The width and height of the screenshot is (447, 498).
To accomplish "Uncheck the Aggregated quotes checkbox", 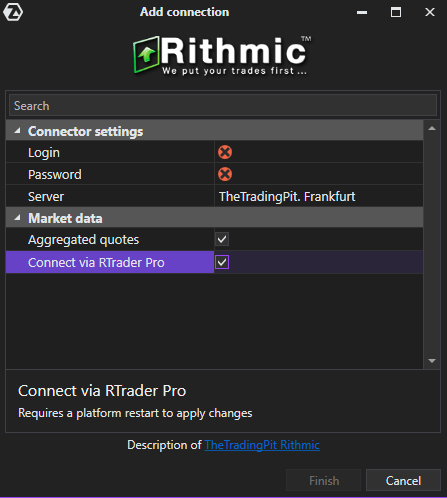I will pos(222,239).
